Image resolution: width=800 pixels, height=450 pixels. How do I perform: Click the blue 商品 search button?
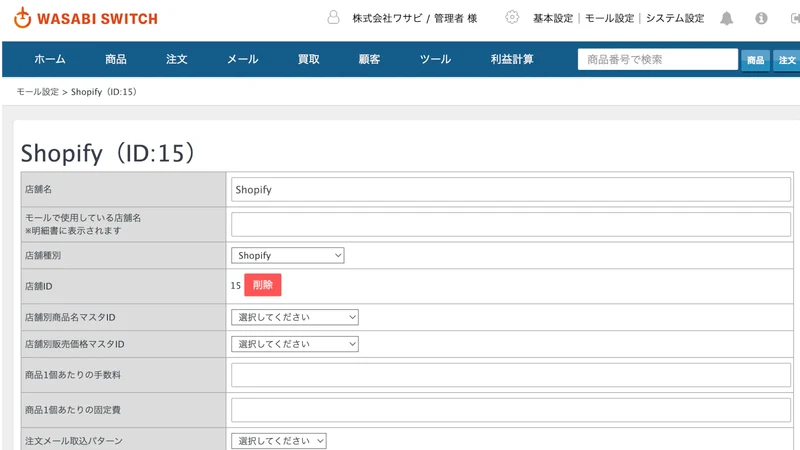[x=756, y=60]
